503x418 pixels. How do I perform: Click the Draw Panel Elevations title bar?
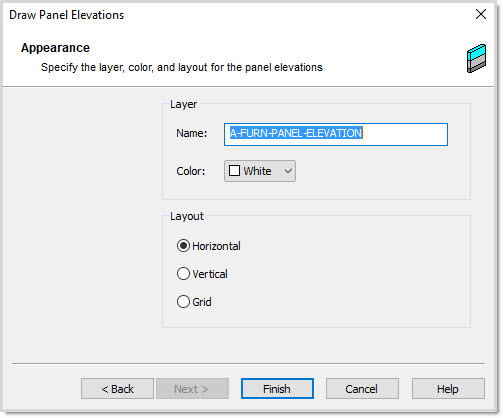point(233,15)
